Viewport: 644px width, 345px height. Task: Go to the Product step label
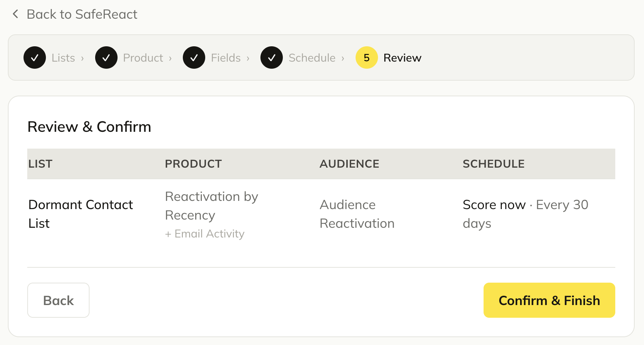point(143,58)
